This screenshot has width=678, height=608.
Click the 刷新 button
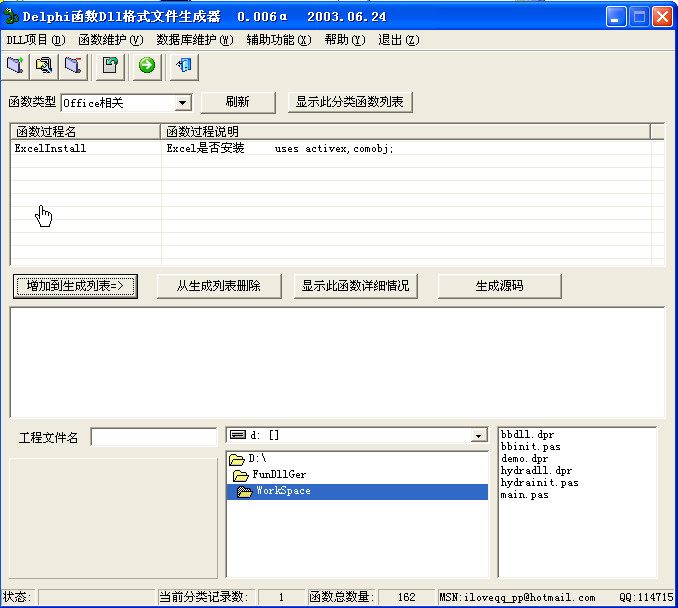[238, 102]
